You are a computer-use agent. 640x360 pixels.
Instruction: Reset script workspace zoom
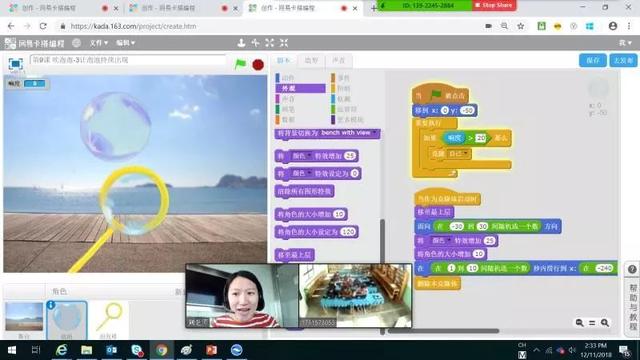pos(592,323)
